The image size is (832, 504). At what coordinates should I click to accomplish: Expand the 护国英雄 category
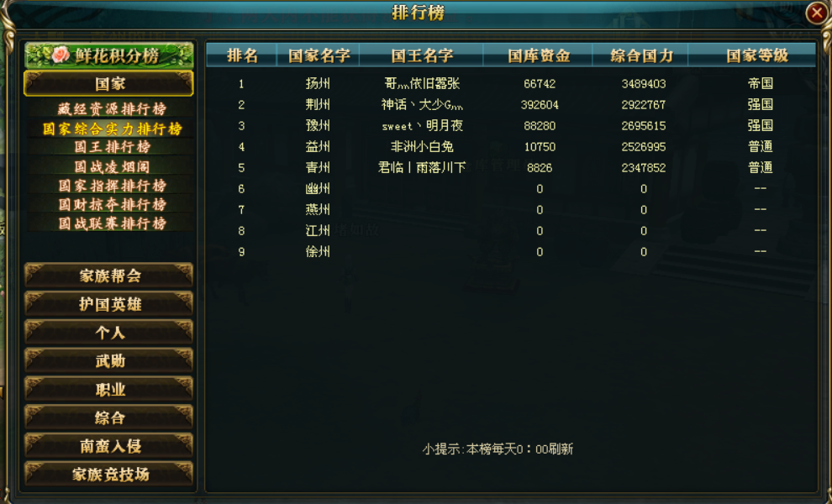(x=108, y=304)
